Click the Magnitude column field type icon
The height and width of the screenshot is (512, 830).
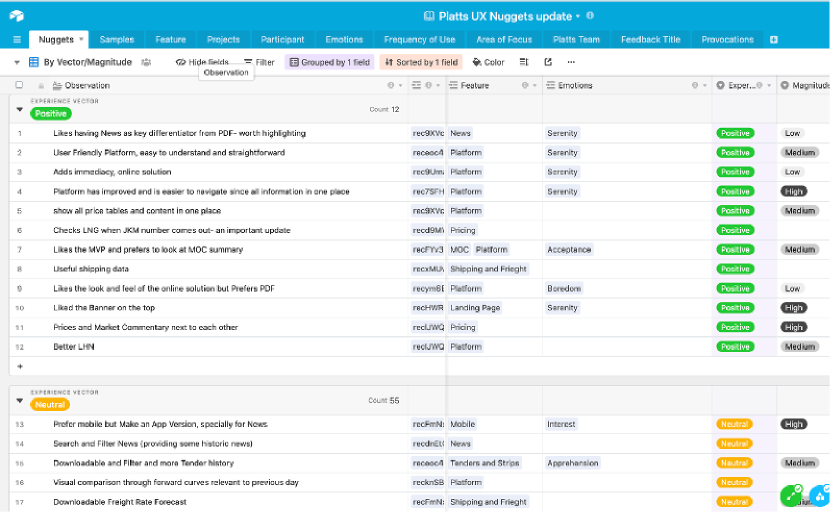point(784,85)
